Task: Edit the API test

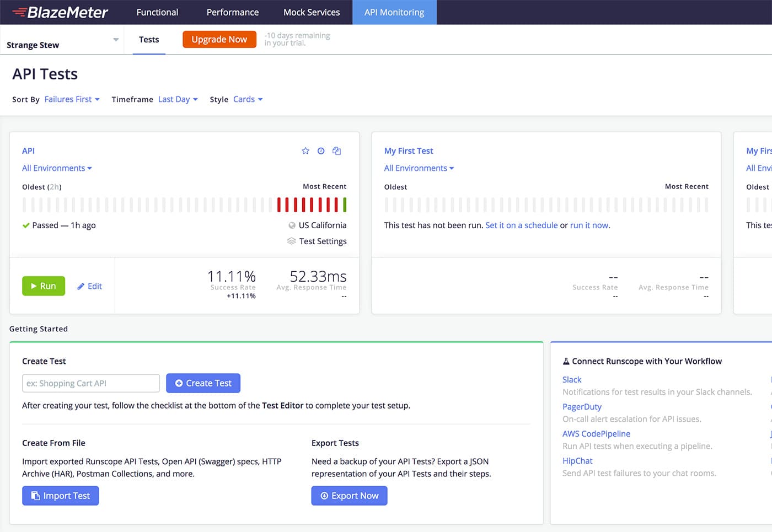Action: (89, 286)
